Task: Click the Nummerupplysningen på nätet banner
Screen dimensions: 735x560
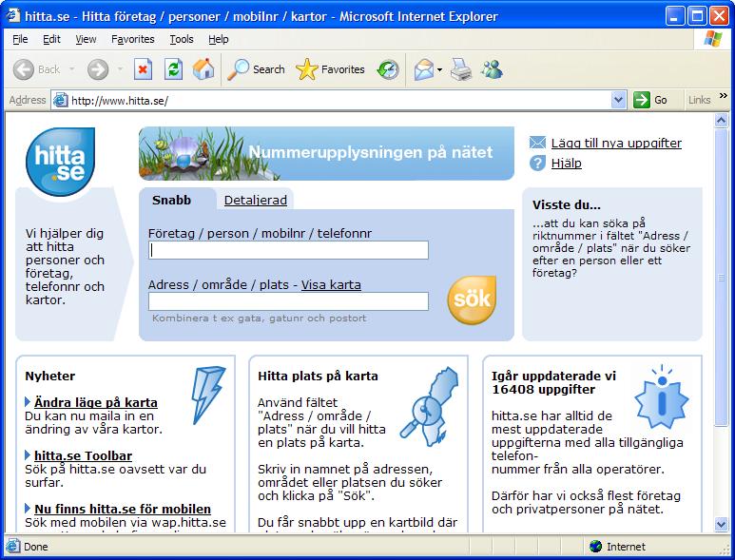Action: 326,153
